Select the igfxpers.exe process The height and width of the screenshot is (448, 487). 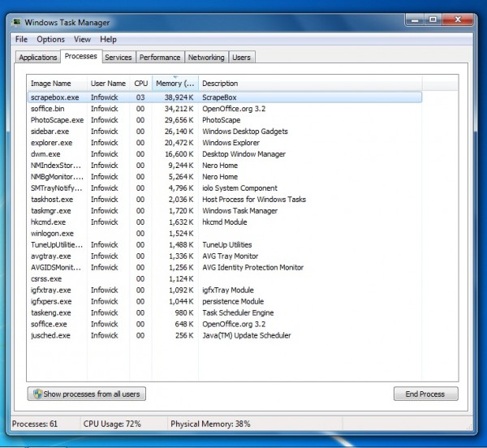point(225,301)
